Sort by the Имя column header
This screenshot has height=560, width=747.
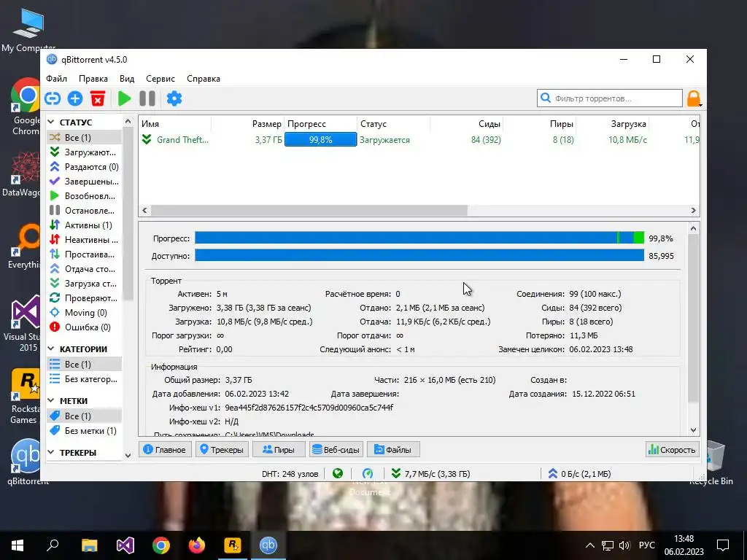175,124
